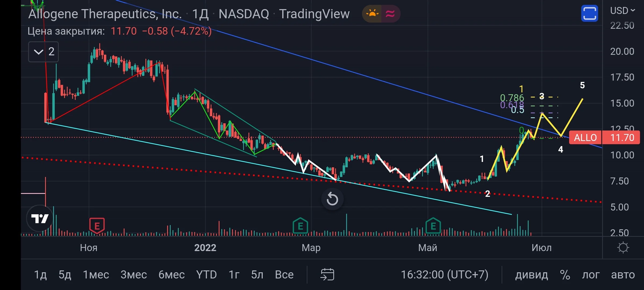Select the 3мес time range
This screenshot has height=290, width=644.
pyautogui.click(x=134, y=275)
